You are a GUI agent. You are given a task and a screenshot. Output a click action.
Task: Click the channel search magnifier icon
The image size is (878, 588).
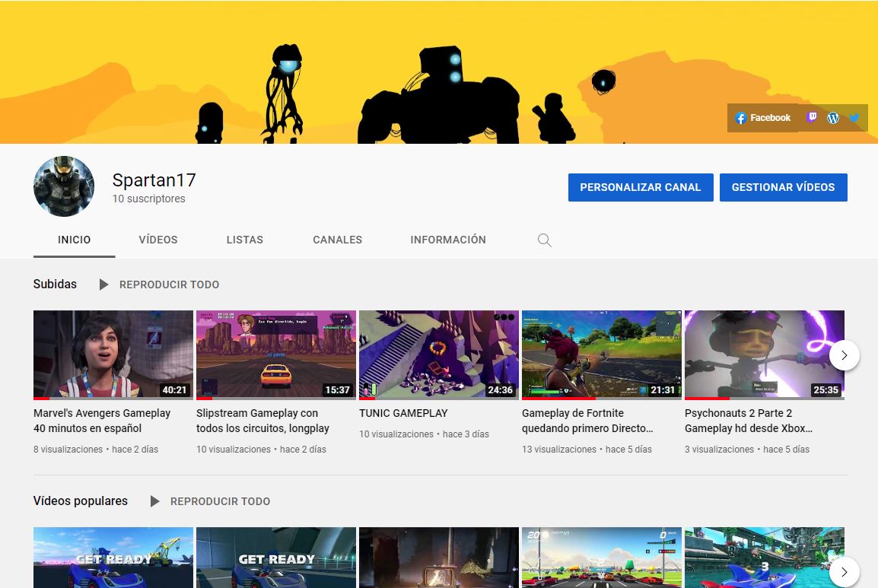[x=544, y=240]
